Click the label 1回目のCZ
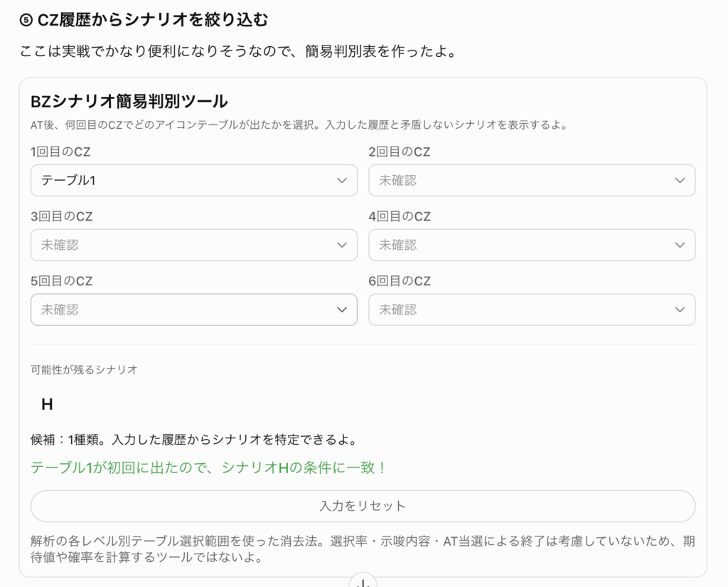728x587 pixels. (60, 152)
